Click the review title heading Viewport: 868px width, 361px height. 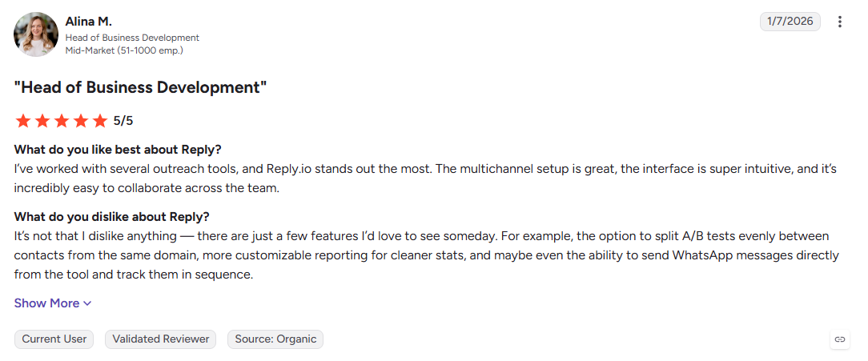(x=141, y=87)
